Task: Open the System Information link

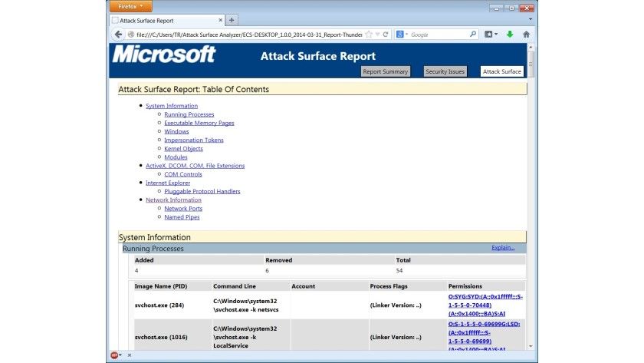Action: [172, 106]
